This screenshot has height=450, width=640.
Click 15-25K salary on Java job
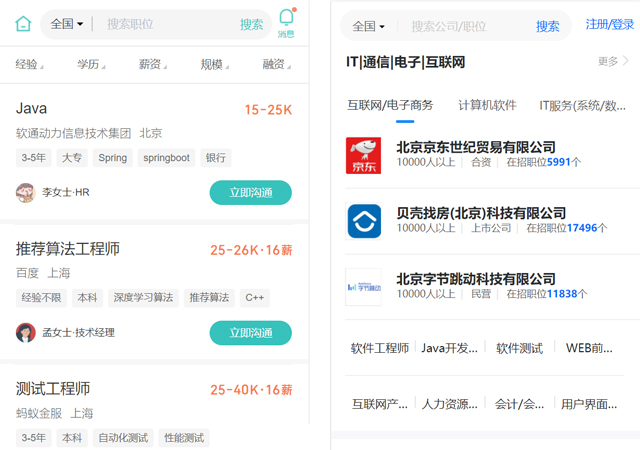pos(268,110)
